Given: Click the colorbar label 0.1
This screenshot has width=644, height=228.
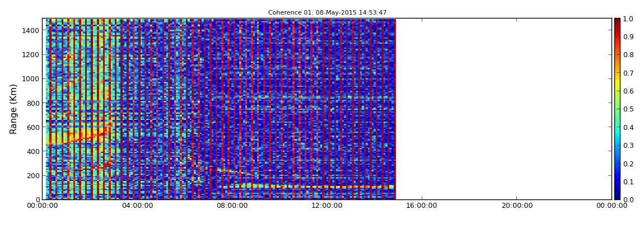Looking at the screenshot, I should coord(628,182).
